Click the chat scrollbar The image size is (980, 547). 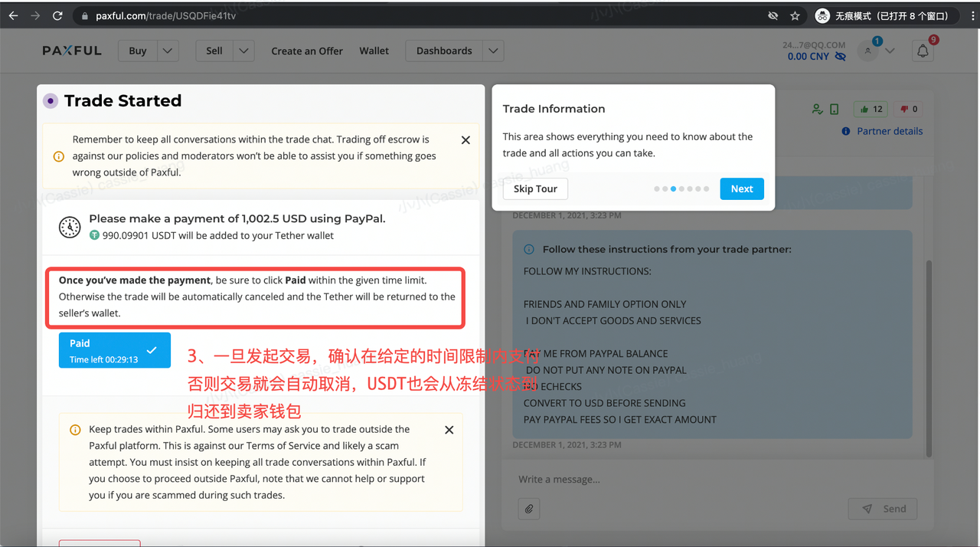[x=929, y=359]
